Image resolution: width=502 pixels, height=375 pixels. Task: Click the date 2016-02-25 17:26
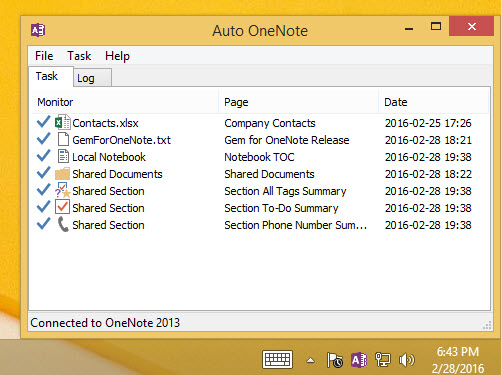click(x=428, y=123)
